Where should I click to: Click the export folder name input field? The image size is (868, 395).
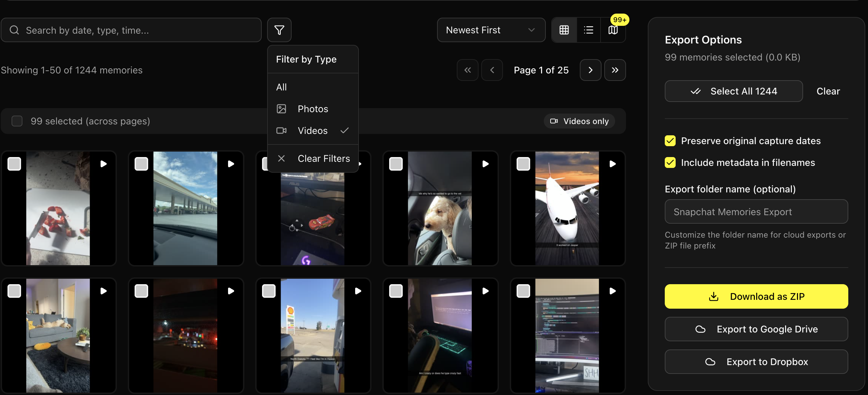756,211
